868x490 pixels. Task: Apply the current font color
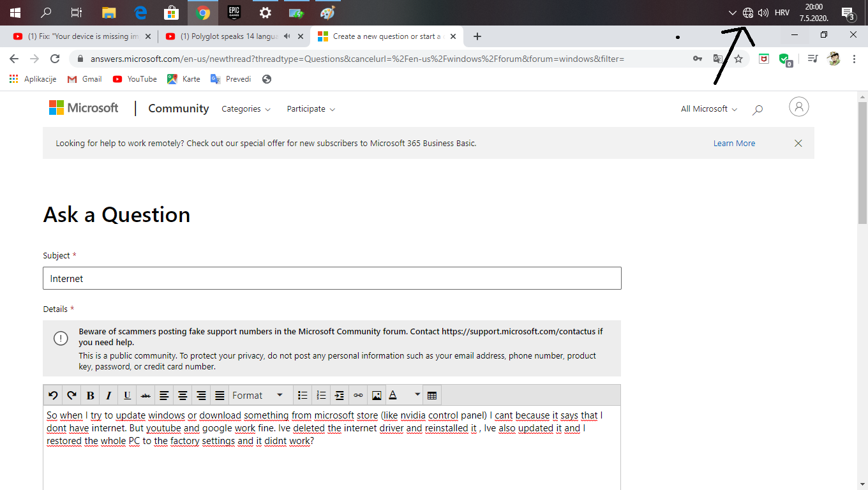tap(393, 396)
